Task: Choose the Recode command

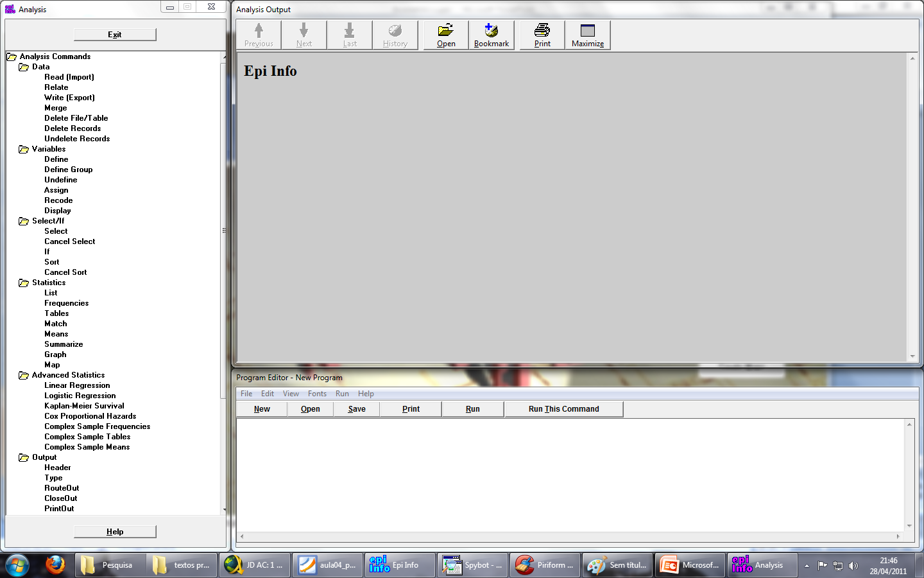Action: pyautogui.click(x=58, y=200)
